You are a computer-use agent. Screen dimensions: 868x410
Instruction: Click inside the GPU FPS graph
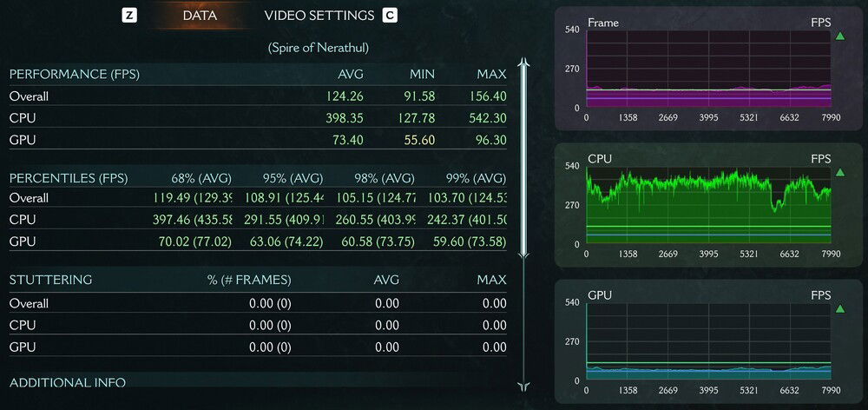click(x=708, y=341)
